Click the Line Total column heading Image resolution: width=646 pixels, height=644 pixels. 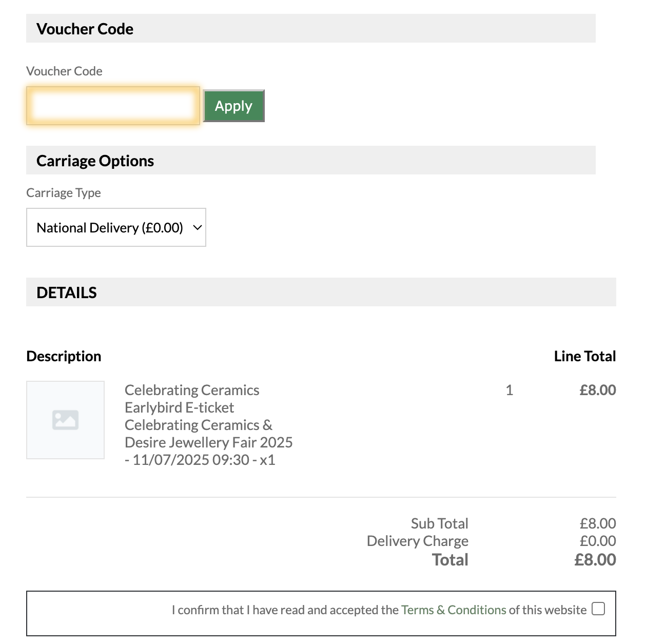585,356
